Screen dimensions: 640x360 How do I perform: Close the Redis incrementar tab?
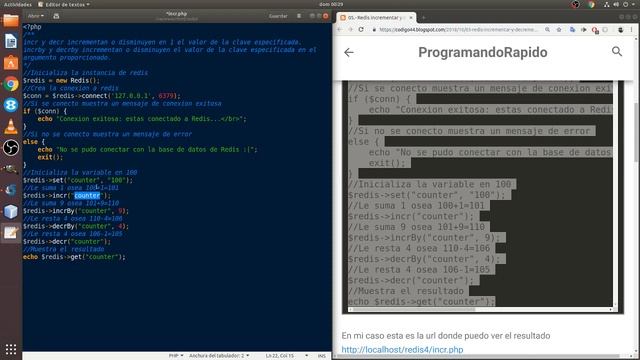point(411,18)
